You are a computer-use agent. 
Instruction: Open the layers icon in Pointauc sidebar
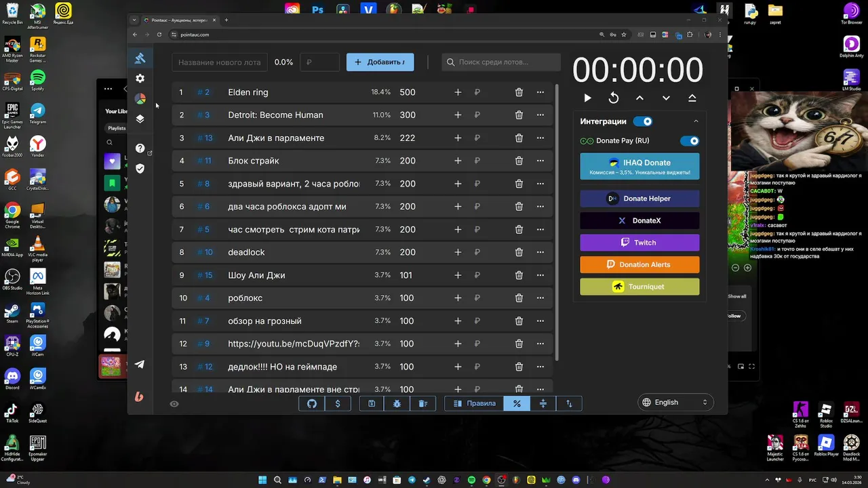pyautogui.click(x=140, y=119)
